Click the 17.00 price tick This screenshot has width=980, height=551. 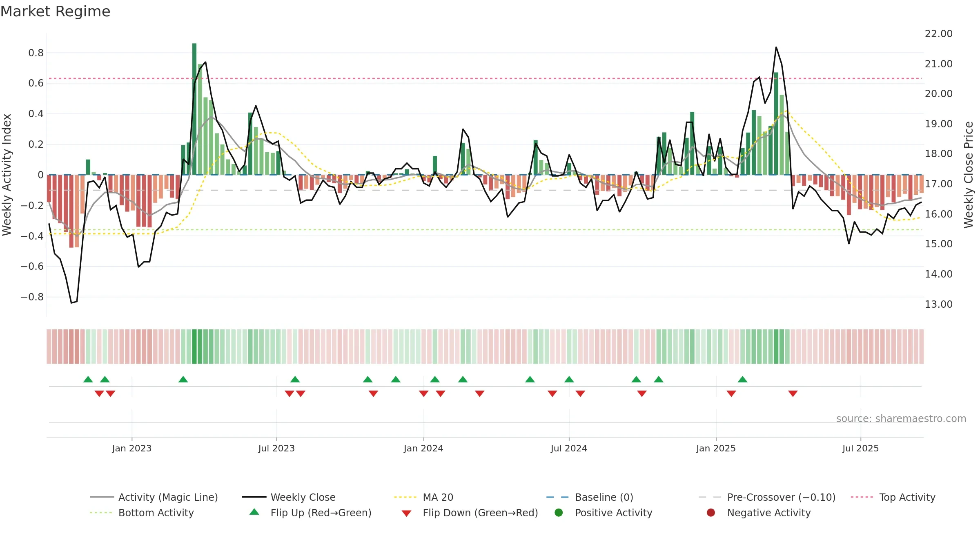click(x=939, y=184)
